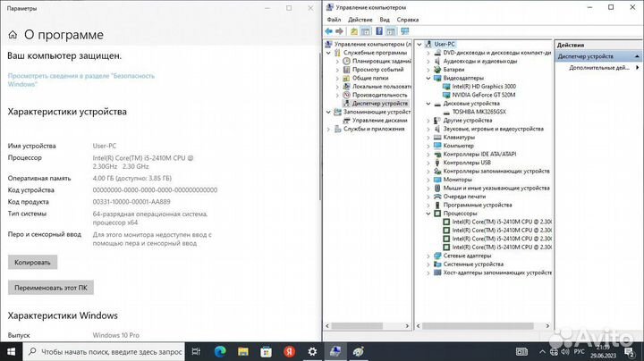Screen dimensions: 644x361
Task: Collapse the Видеоадаптеры node
Action: (428, 77)
